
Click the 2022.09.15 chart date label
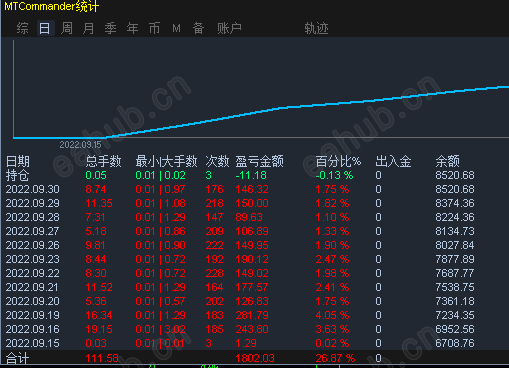click(x=80, y=145)
